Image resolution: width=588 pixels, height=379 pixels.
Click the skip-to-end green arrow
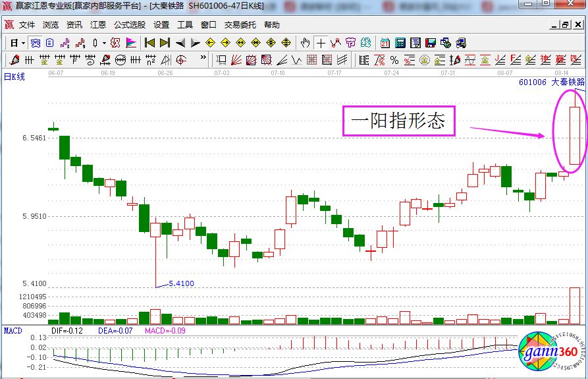(165, 43)
